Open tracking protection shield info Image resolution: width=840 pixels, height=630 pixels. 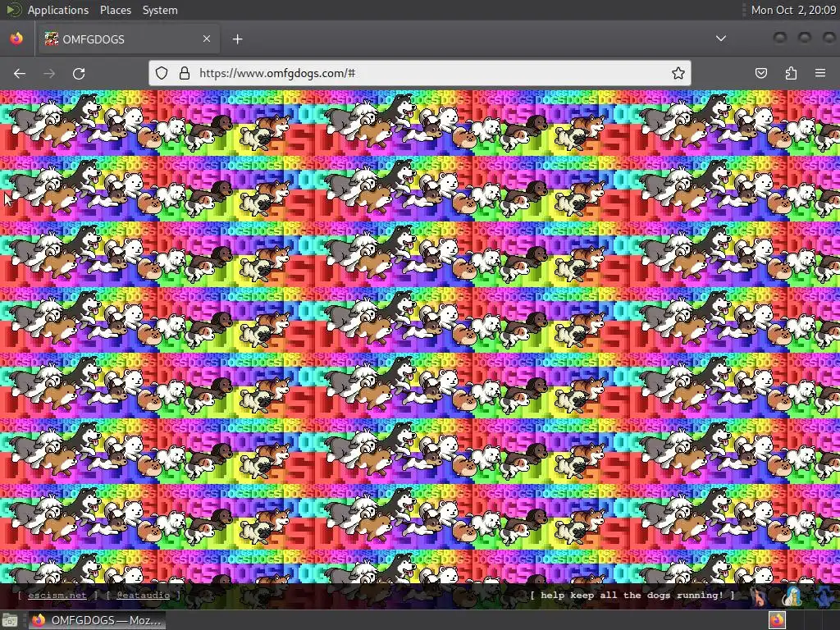click(162, 73)
